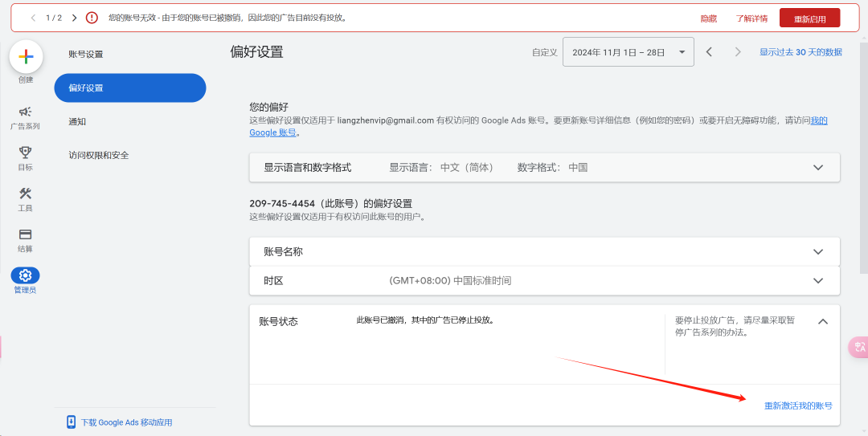This screenshot has width=868, height=436.
Task: Select 偏好设置 in side menu
Action: [130, 88]
